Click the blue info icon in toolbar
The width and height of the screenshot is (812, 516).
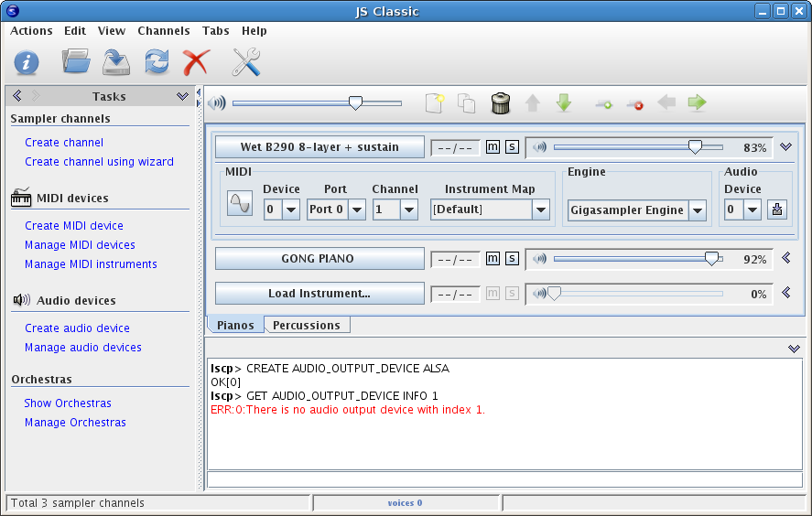(27, 62)
